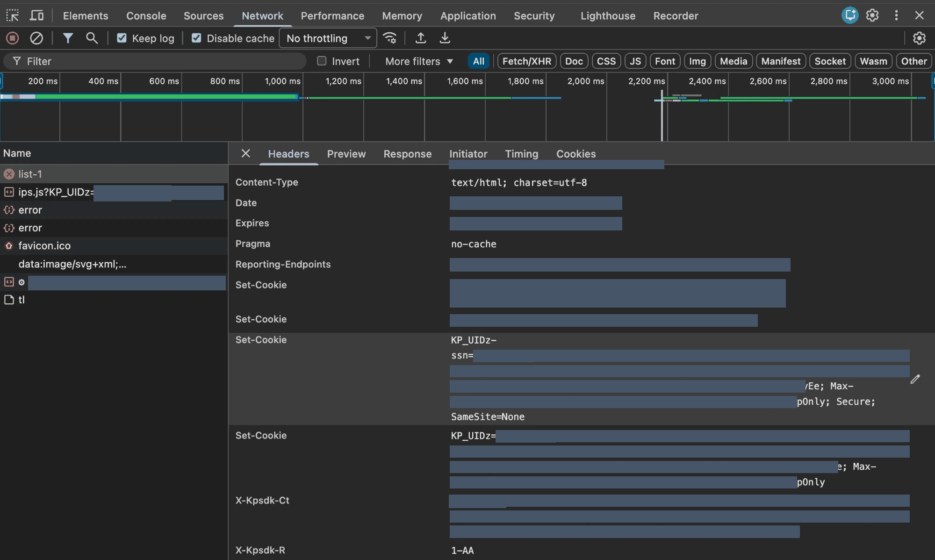Open the AI assistance icon
The image size is (935, 560).
pos(850,15)
